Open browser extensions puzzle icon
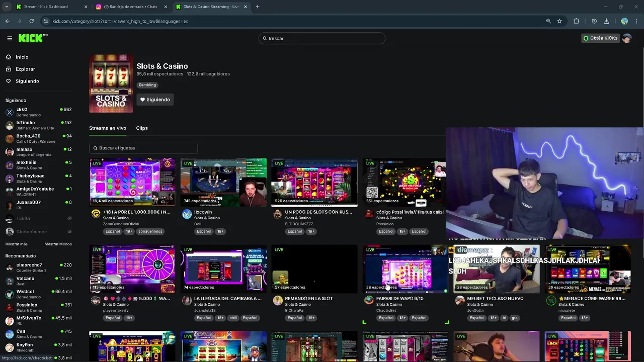The width and height of the screenshot is (644, 362). (577, 21)
